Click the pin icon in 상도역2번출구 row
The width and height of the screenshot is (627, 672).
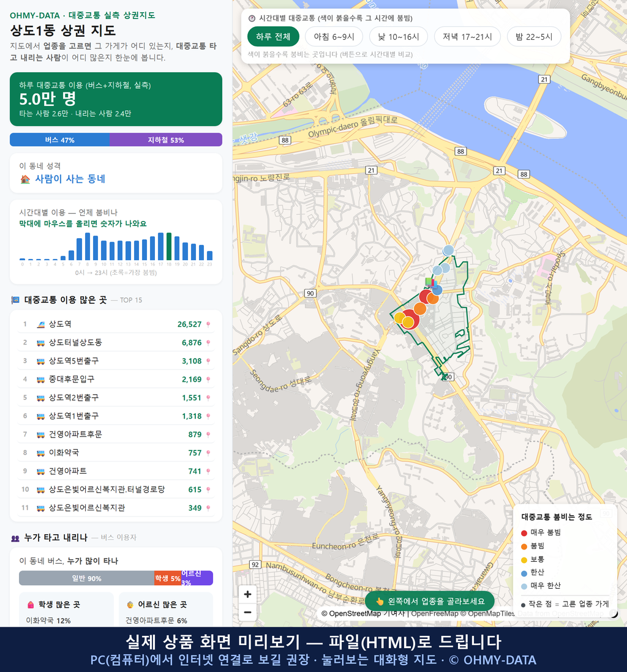pos(208,398)
